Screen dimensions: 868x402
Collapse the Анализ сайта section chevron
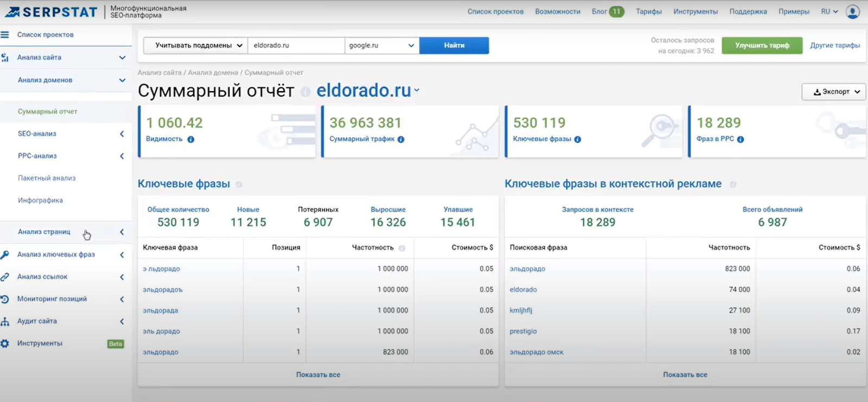pos(122,58)
